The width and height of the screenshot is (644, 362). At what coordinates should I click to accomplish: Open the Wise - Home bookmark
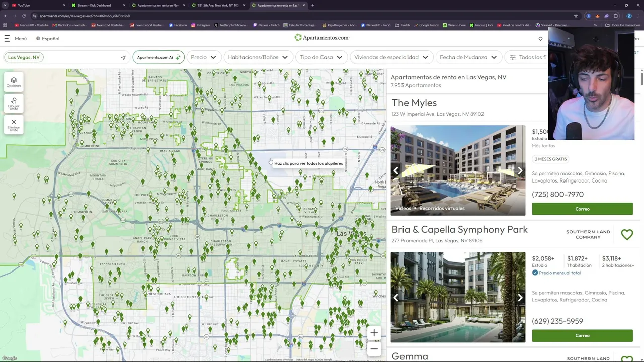454,25
